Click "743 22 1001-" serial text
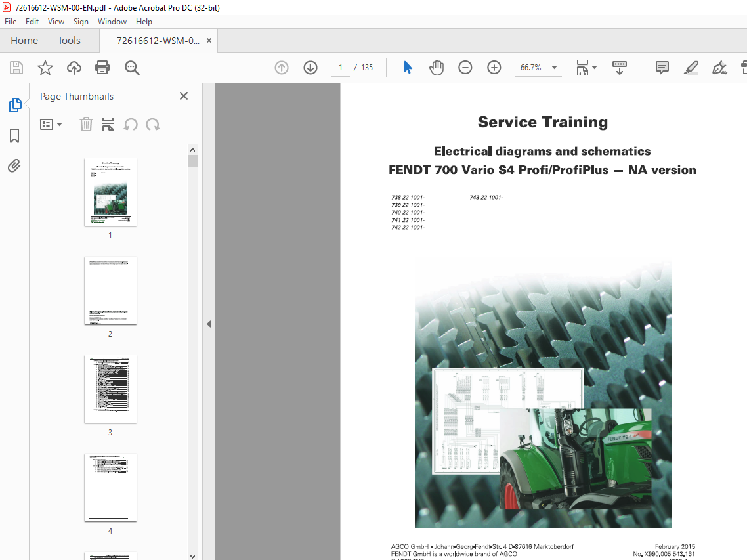 click(x=486, y=198)
